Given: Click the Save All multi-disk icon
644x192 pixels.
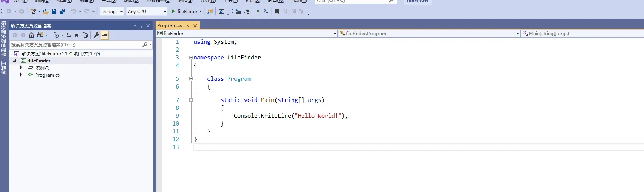Looking at the screenshot, I should coord(62,12).
